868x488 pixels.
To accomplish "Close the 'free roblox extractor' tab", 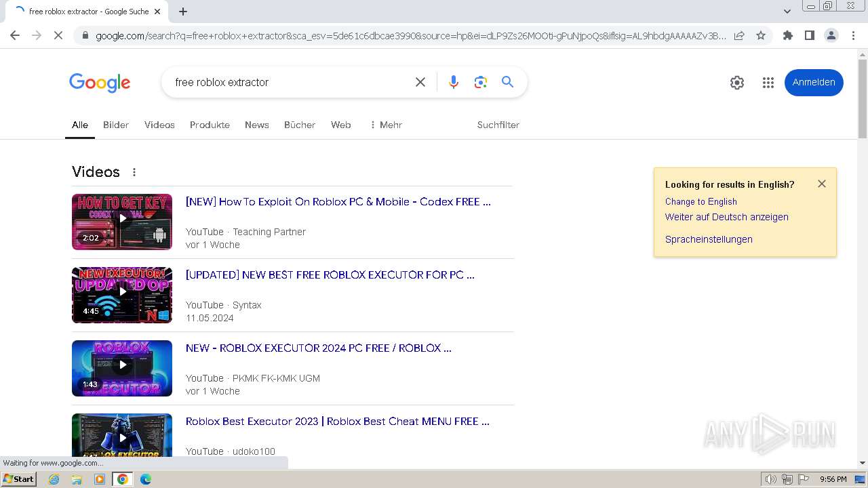I will click(x=157, y=12).
